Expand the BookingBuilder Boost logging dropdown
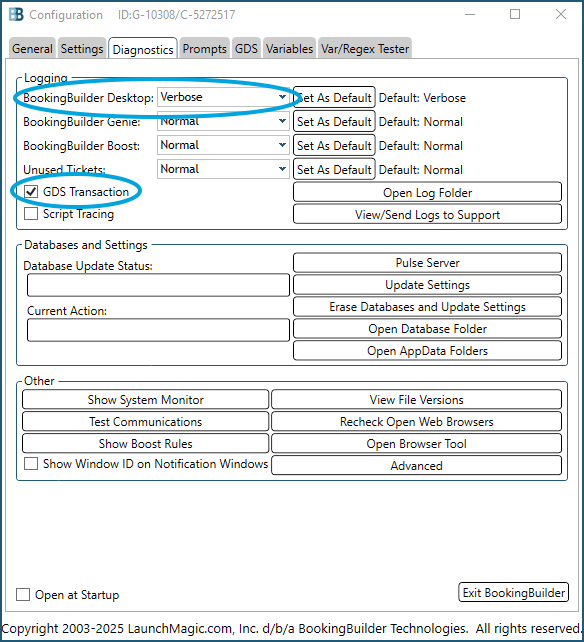This screenshot has width=584, height=642. [223, 145]
